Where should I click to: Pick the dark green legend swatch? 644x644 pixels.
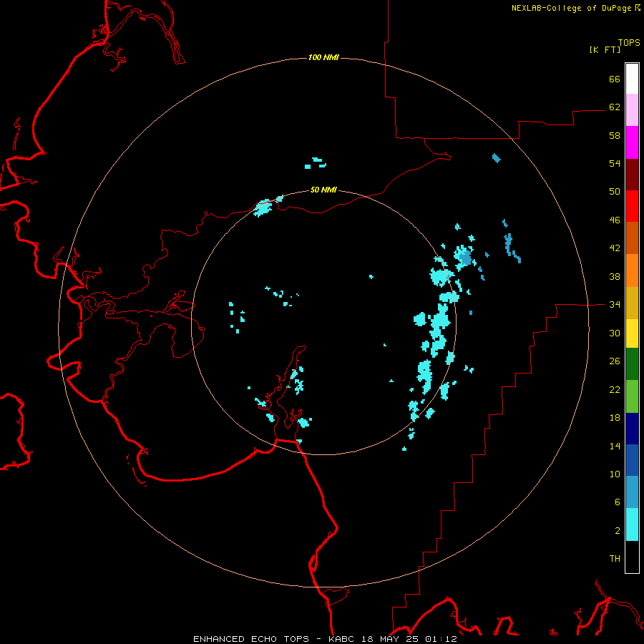click(x=632, y=364)
